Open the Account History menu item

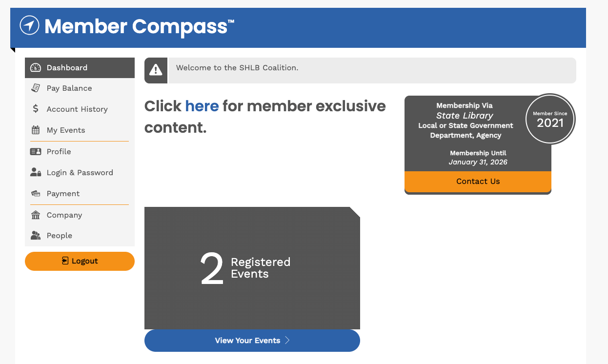click(x=77, y=109)
